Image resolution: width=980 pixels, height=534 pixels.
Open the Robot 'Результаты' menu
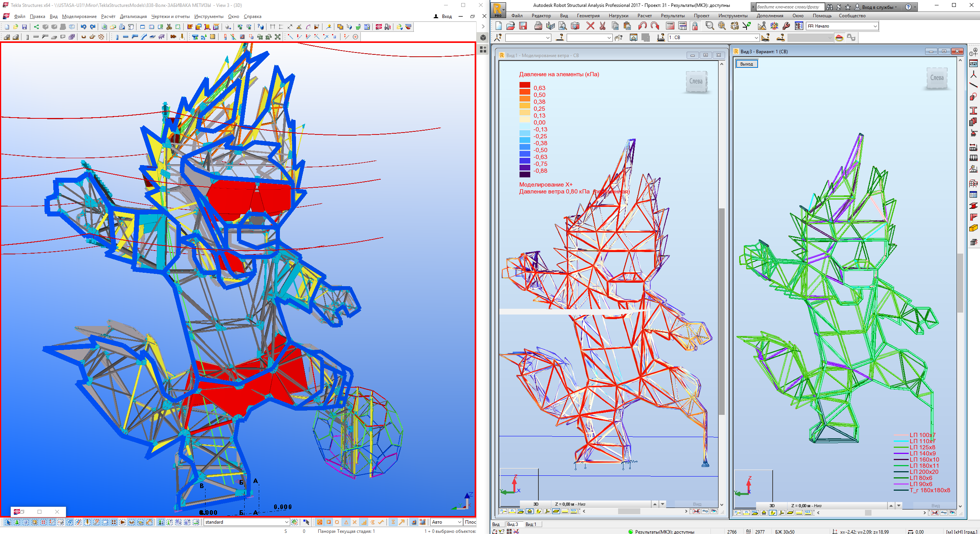(673, 16)
